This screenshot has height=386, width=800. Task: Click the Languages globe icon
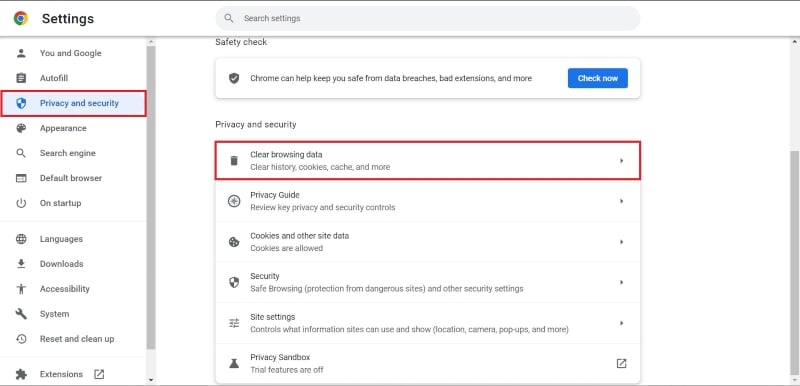(21, 239)
